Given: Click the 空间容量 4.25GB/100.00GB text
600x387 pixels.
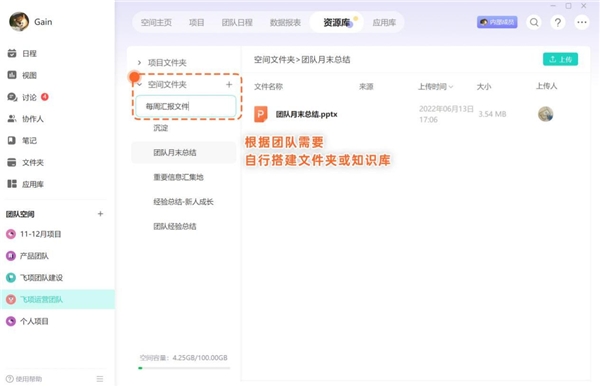Looking at the screenshot, I should point(183,358).
